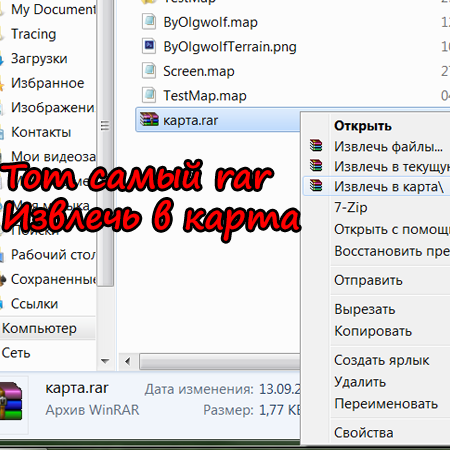The height and width of the screenshot is (450, 450).
Task: Open Ссылки in navigation pane
Action: pos(34,304)
